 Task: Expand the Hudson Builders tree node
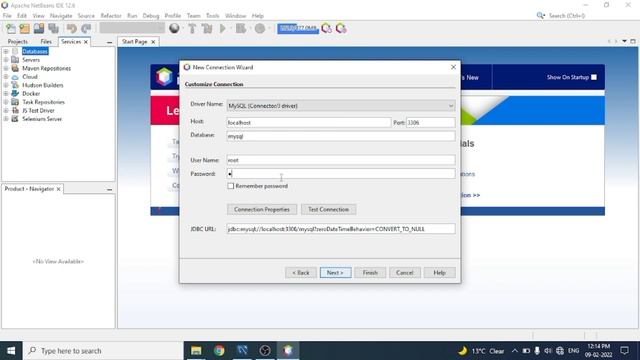(6, 85)
